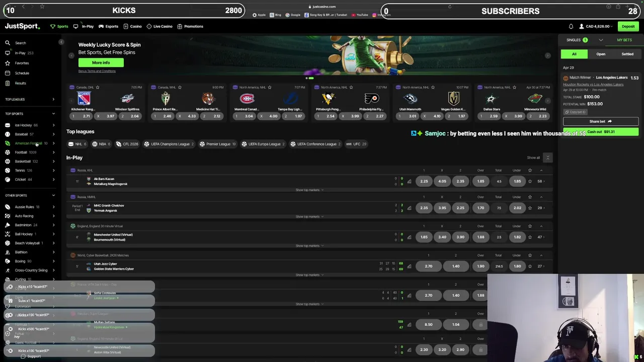Screen dimensions: 644x362
Task: Expand the Football sport chevron
Action: tap(53, 152)
